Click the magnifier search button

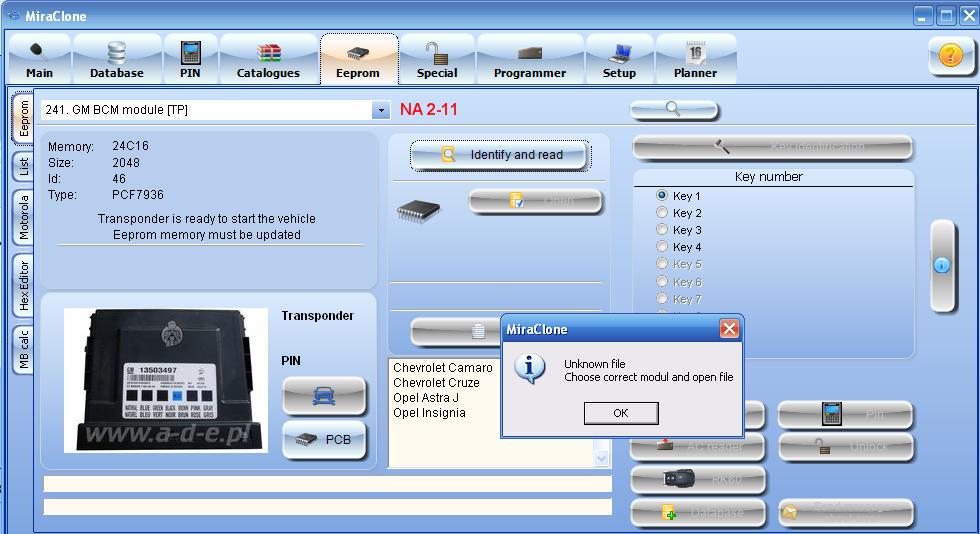(674, 110)
